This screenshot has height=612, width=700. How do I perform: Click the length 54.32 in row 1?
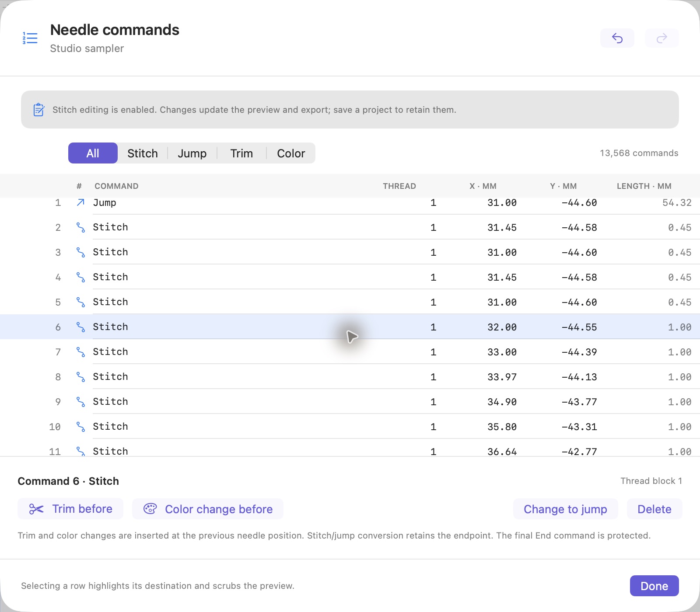(x=677, y=202)
